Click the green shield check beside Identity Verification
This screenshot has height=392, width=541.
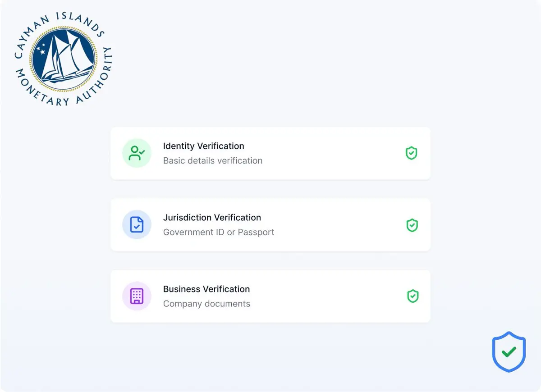coord(411,153)
